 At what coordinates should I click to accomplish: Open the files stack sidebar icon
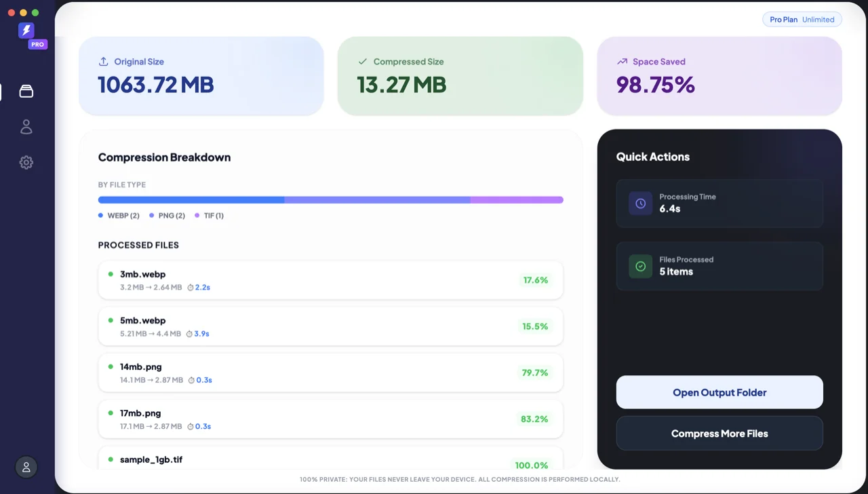click(x=26, y=91)
